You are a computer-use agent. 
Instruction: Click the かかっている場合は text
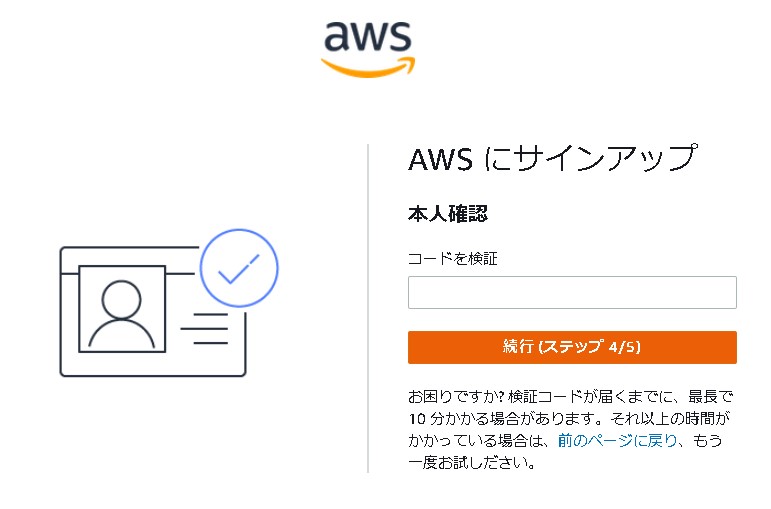coord(480,441)
